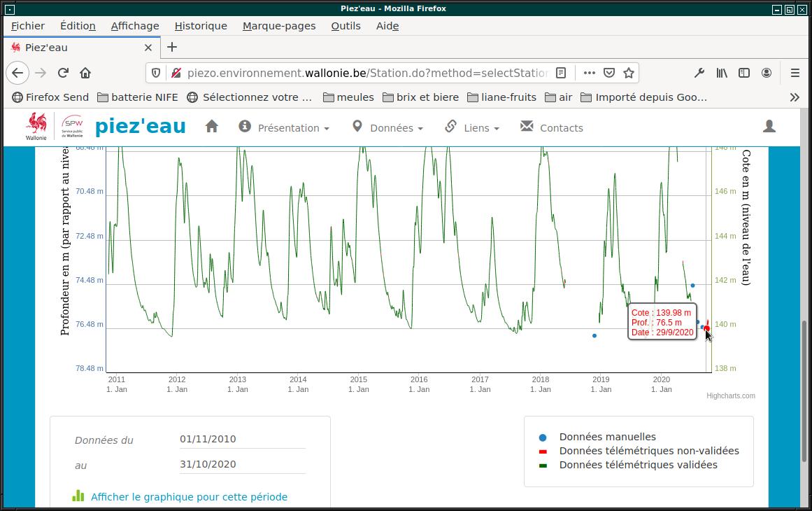Open the Marque-pages menu
Screen dimensions: 812x511
pyautogui.click(x=279, y=26)
